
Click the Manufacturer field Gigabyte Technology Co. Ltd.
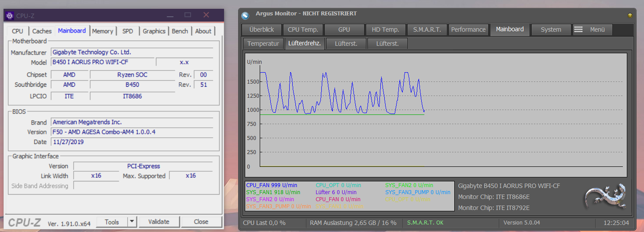(132, 52)
